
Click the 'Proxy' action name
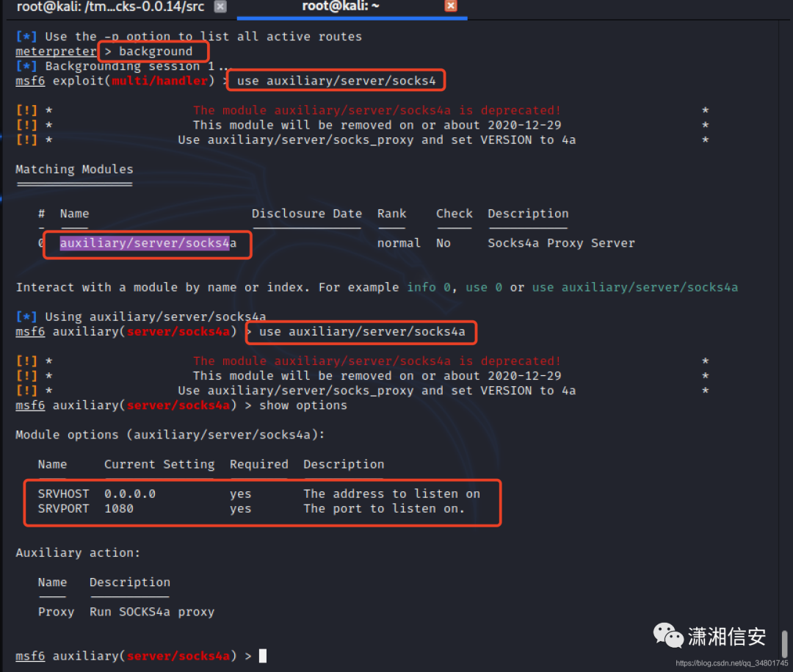tap(56, 613)
